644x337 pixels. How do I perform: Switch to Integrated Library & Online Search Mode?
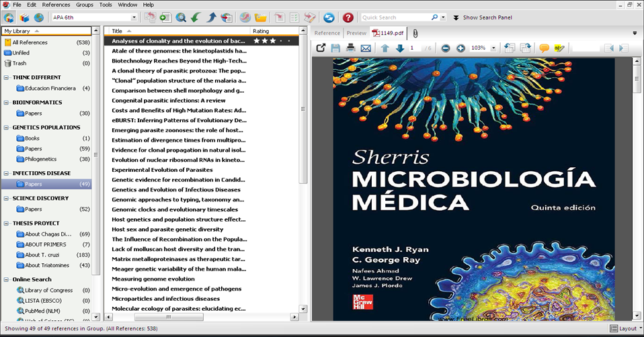point(9,17)
